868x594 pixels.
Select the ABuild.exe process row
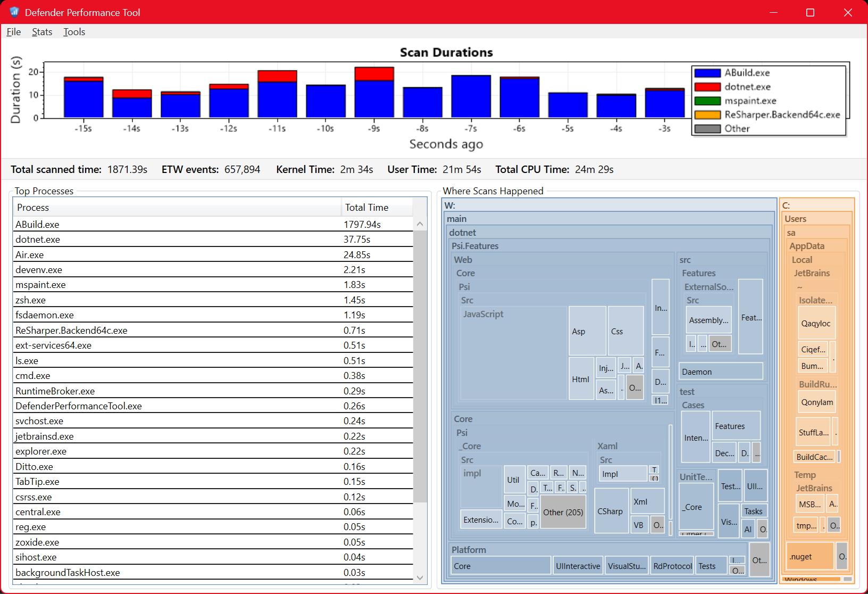[x=213, y=224]
